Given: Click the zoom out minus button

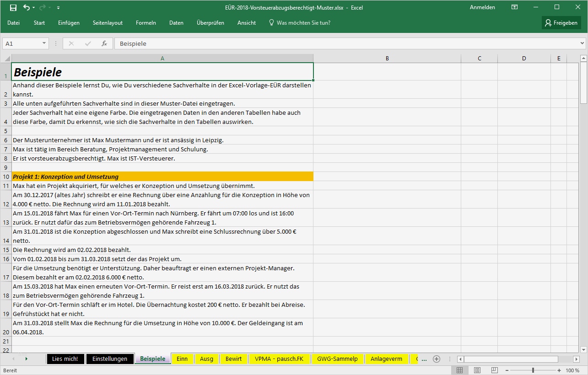Looking at the screenshot, I should (x=507, y=370).
